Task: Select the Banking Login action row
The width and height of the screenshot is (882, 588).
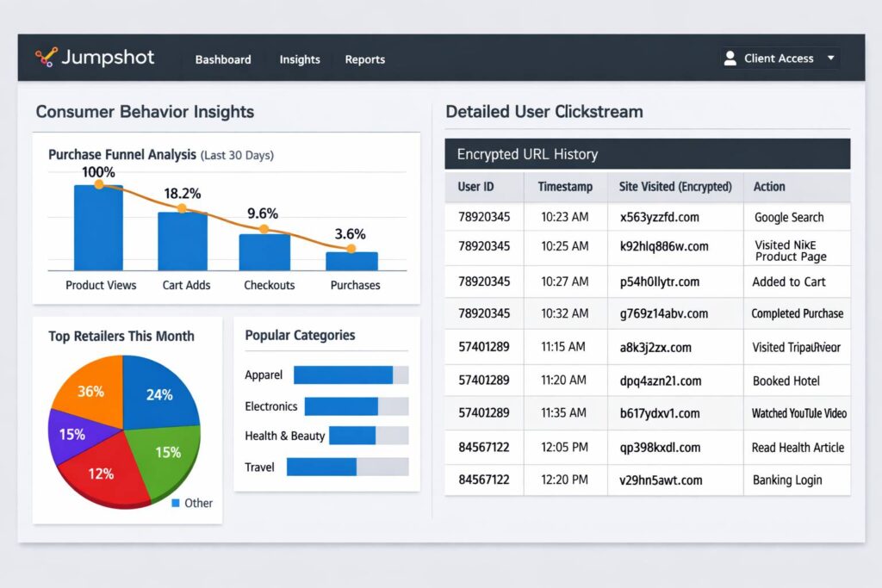Action: pos(786,480)
